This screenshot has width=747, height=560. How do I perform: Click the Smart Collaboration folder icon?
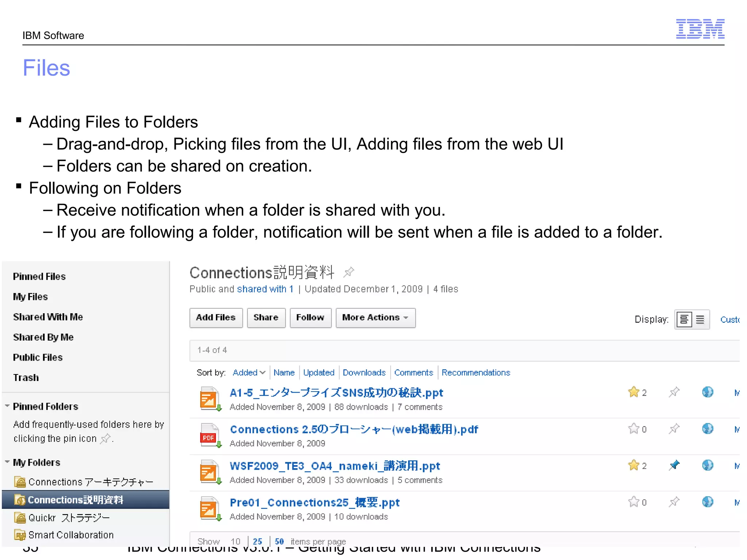click(x=20, y=535)
